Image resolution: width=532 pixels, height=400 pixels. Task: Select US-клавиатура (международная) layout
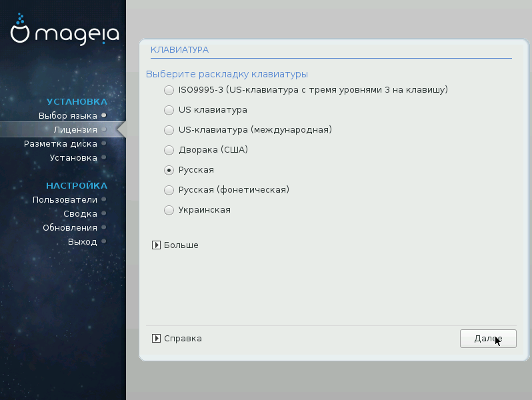(x=169, y=129)
